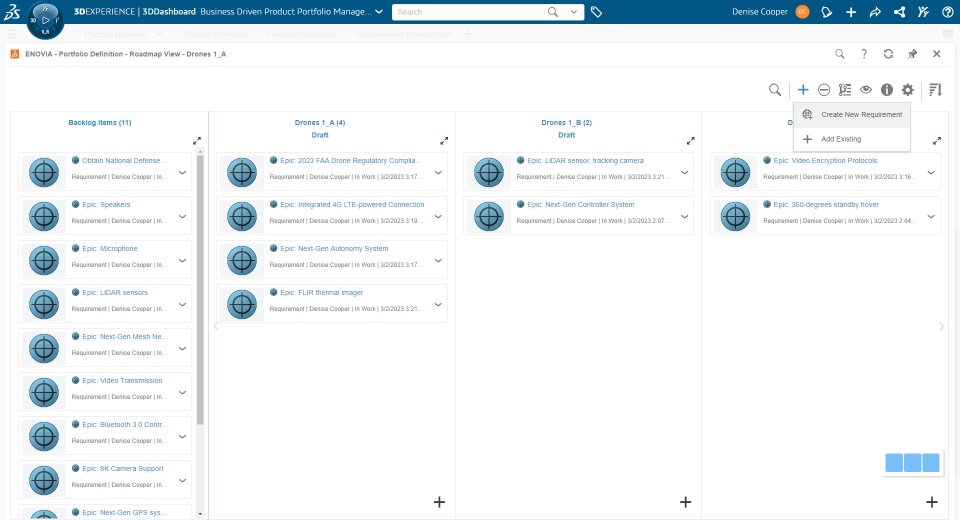960x520 pixels.
Task: Expand Epic: Speakers card chevron
Action: point(182,217)
